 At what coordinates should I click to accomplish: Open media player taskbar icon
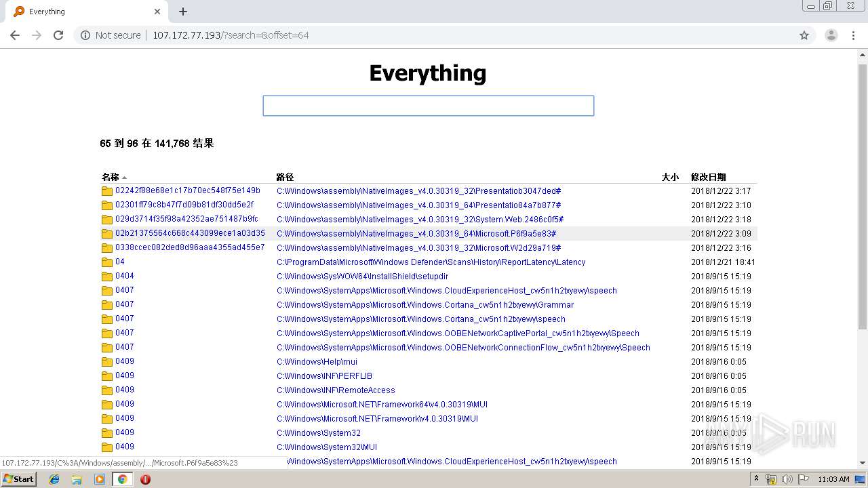tap(100, 479)
